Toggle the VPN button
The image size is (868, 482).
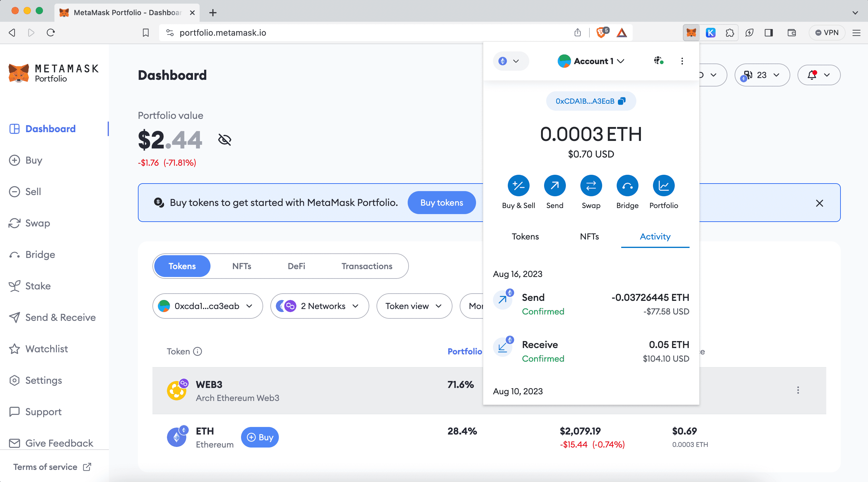pyautogui.click(x=827, y=33)
